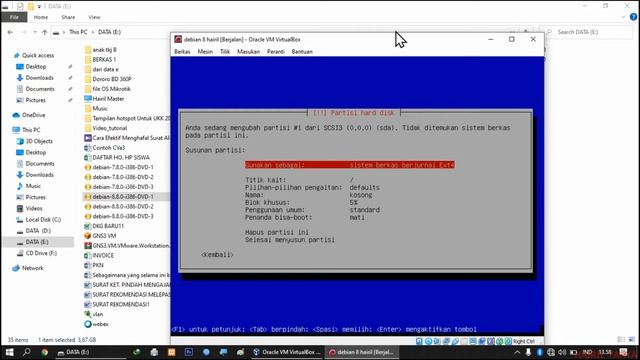The width and height of the screenshot is (640, 360).
Task: Click New folder icon in Explorer title bar
Action: pyautogui.click(x=31, y=6)
